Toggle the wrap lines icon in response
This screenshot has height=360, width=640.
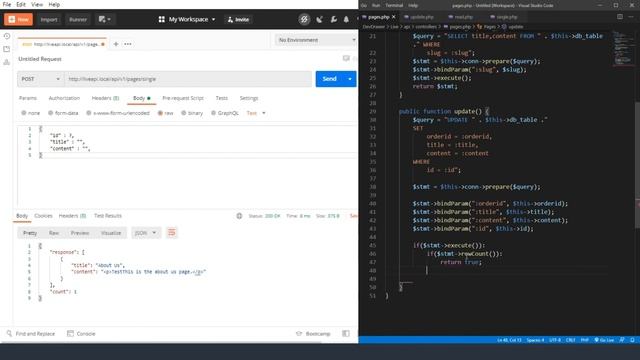pyautogui.click(x=171, y=233)
